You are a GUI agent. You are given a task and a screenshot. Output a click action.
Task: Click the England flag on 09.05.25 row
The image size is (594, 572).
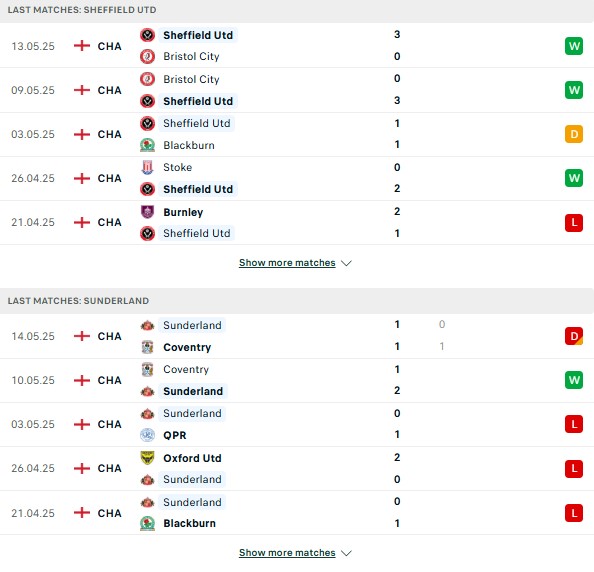82,90
